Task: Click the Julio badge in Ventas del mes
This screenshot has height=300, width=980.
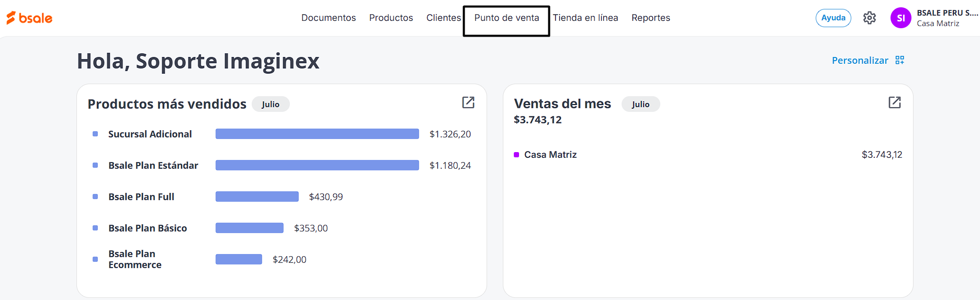Action: tap(640, 104)
